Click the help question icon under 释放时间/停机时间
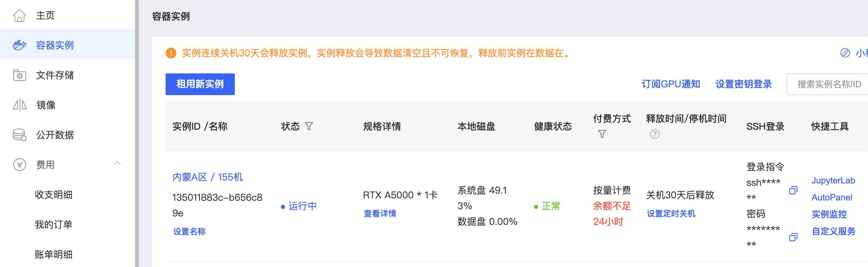 coord(655,134)
